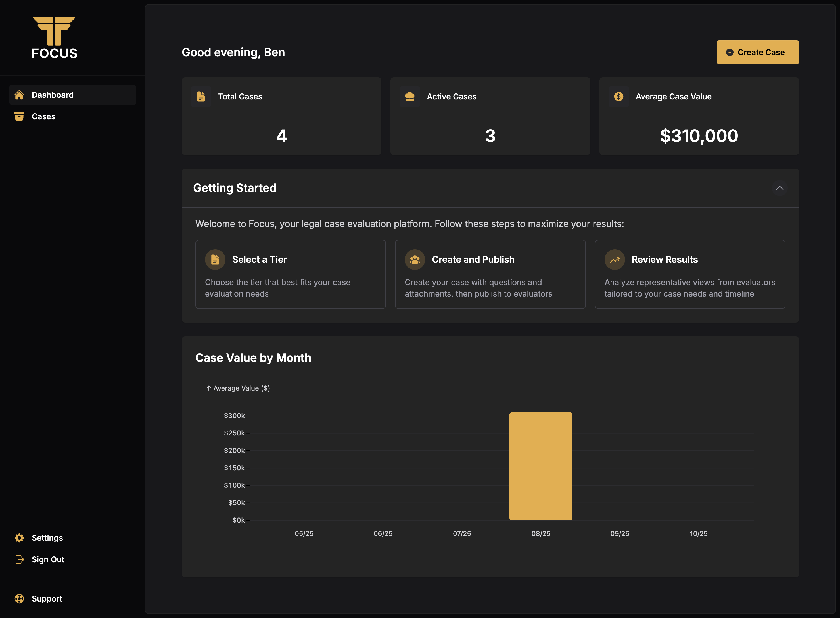Click the Review Results trend arrow icon

tap(615, 260)
